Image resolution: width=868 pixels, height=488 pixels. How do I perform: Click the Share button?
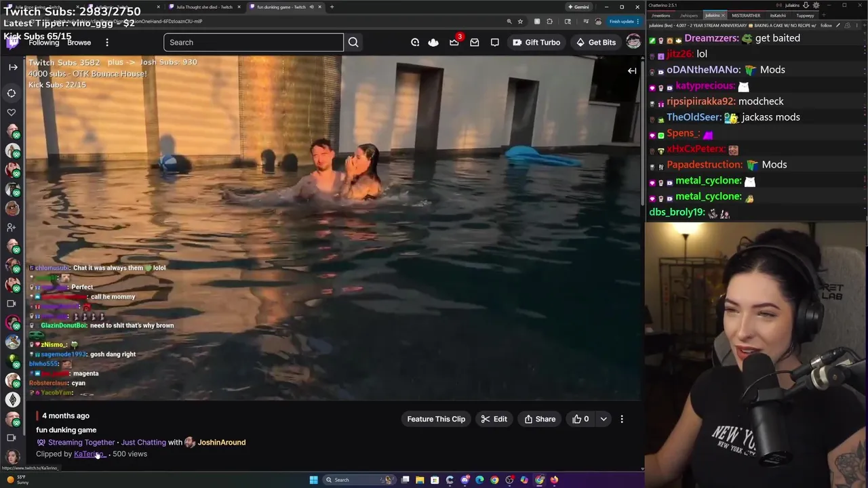click(x=540, y=419)
